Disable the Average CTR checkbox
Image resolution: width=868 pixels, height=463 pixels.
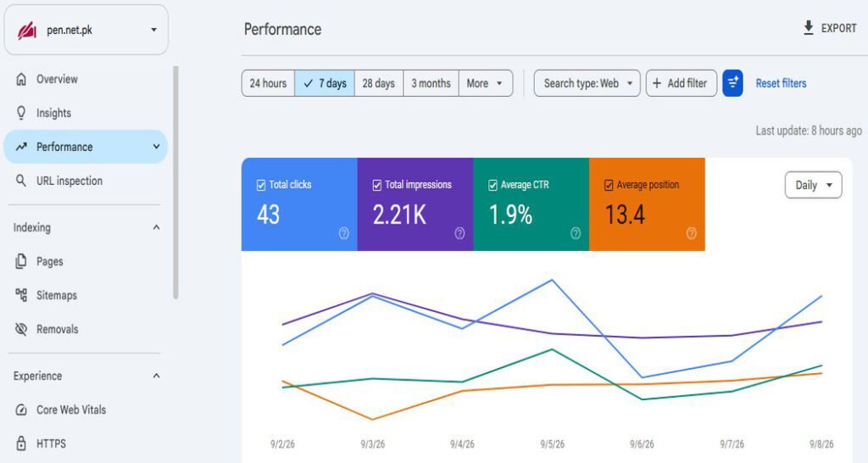click(492, 185)
